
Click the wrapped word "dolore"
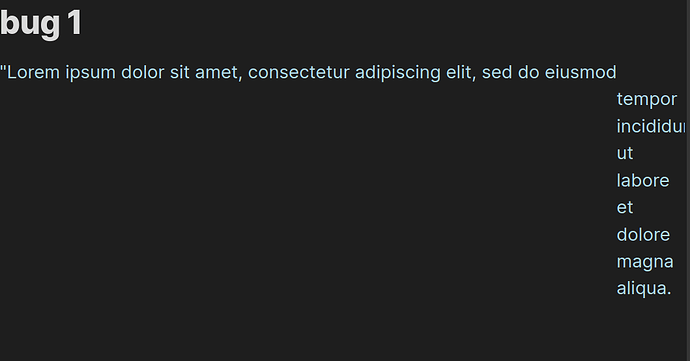click(x=643, y=235)
